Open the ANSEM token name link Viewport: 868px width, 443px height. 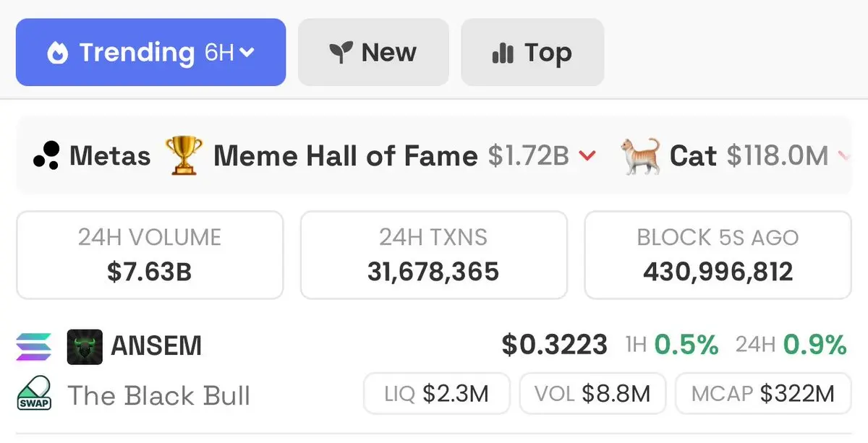pos(156,345)
